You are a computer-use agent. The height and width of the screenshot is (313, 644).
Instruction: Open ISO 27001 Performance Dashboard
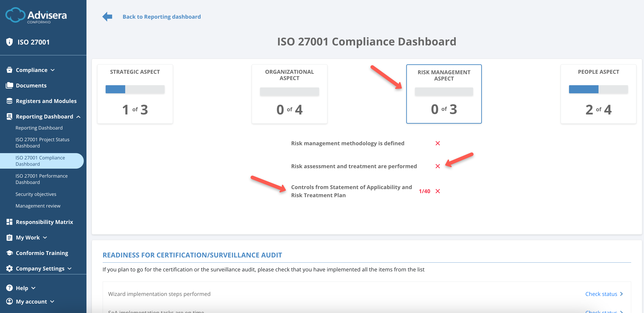(41, 179)
